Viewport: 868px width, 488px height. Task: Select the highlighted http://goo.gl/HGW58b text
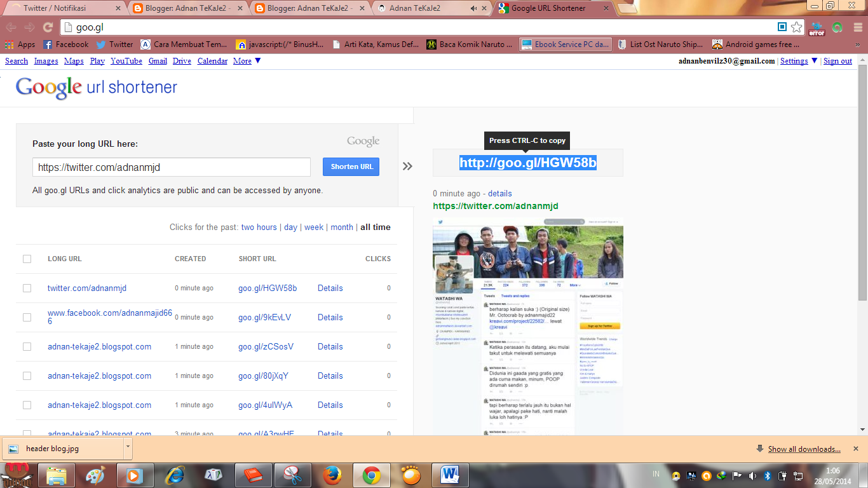click(x=528, y=163)
